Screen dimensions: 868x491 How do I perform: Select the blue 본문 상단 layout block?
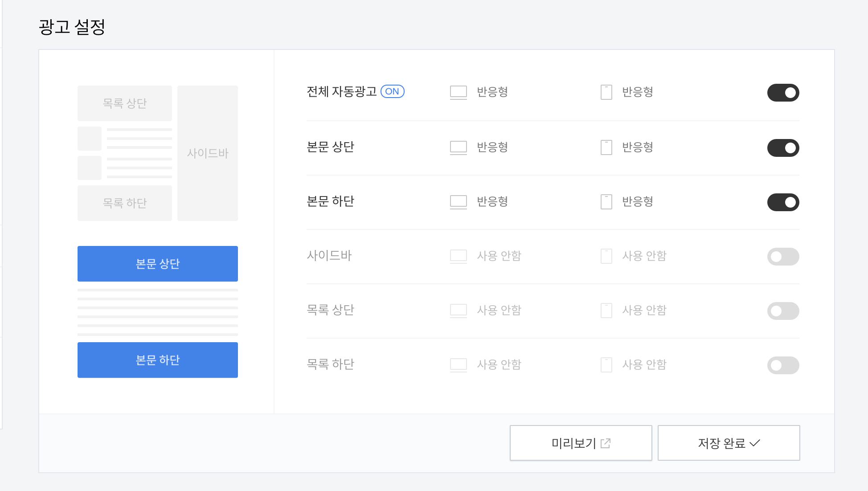(157, 264)
